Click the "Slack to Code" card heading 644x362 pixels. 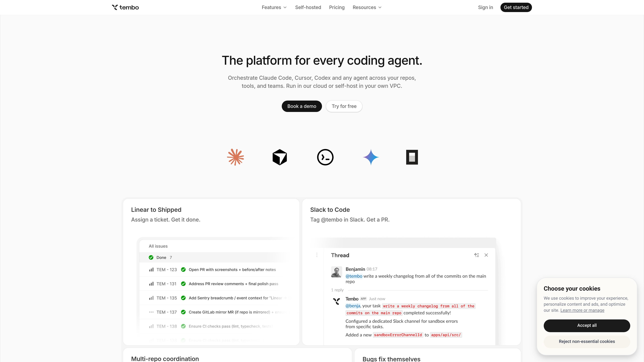tap(330, 210)
